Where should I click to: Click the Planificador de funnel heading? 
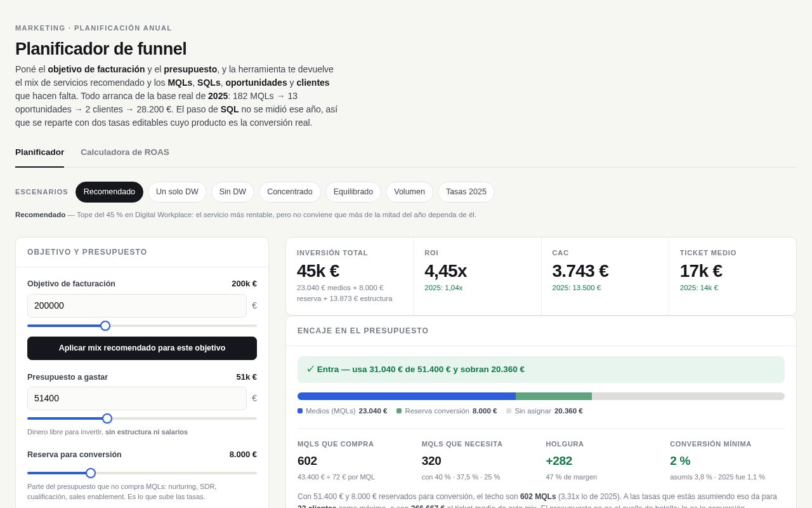coord(101,49)
